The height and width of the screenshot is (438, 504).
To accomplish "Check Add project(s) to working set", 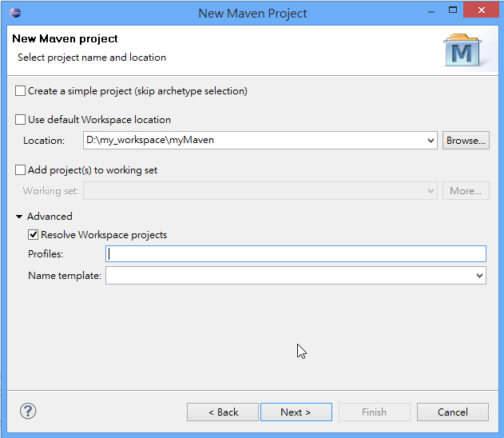I will point(20,169).
